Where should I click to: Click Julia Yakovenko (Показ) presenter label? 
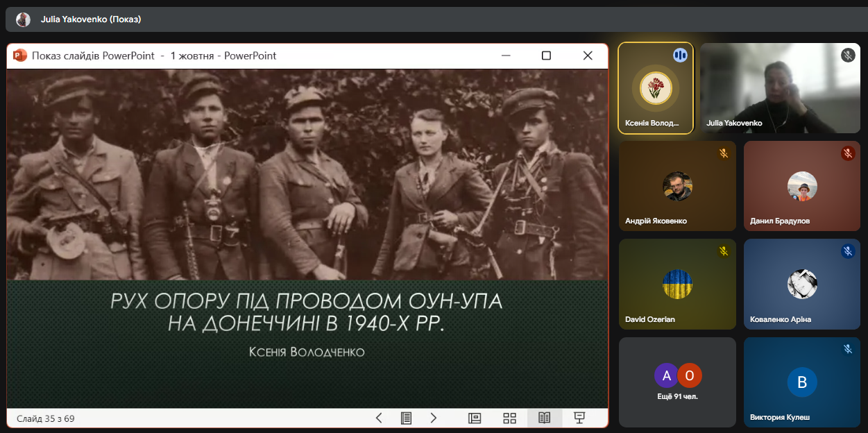coord(91,19)
